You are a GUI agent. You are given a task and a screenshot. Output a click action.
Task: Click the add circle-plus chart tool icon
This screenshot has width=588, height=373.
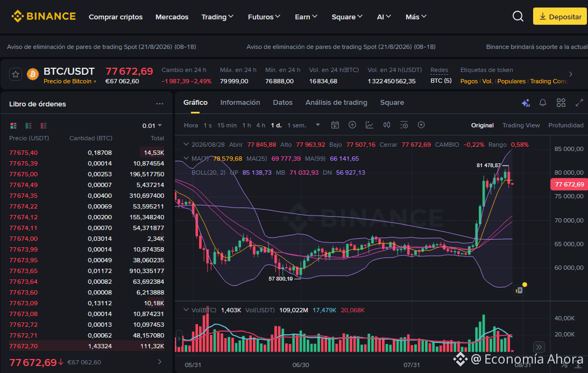point(352,125)
